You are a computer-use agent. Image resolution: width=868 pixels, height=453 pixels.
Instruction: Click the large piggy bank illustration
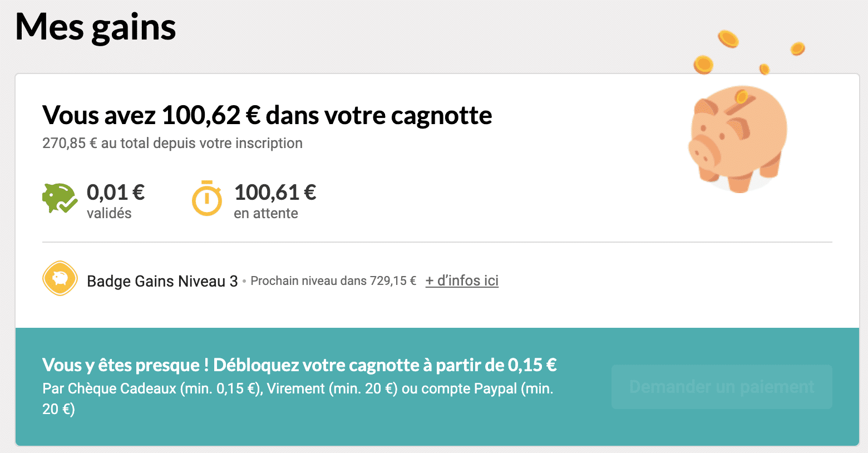coord(738,139)
